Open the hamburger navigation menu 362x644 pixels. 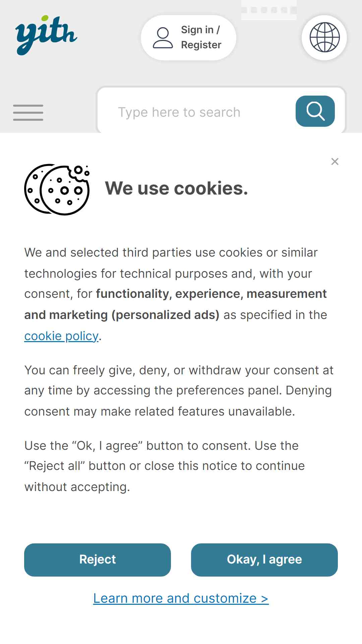coord(28,112)
